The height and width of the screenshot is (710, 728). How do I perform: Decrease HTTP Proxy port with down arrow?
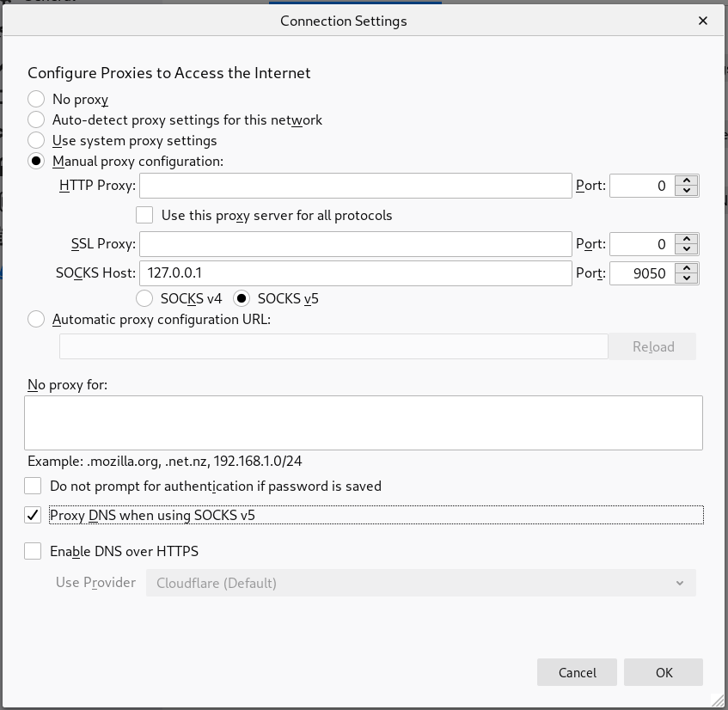click(686, 191)
